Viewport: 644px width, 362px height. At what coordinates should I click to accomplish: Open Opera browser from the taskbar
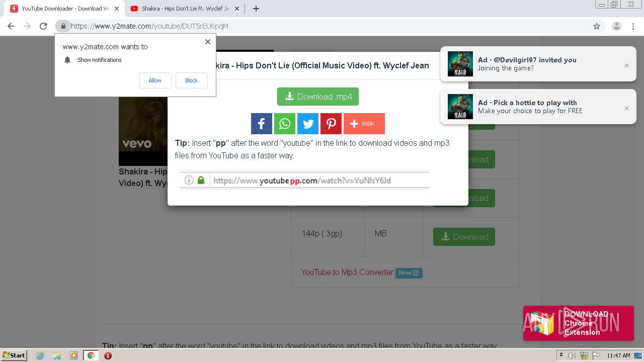pos(108,355)
